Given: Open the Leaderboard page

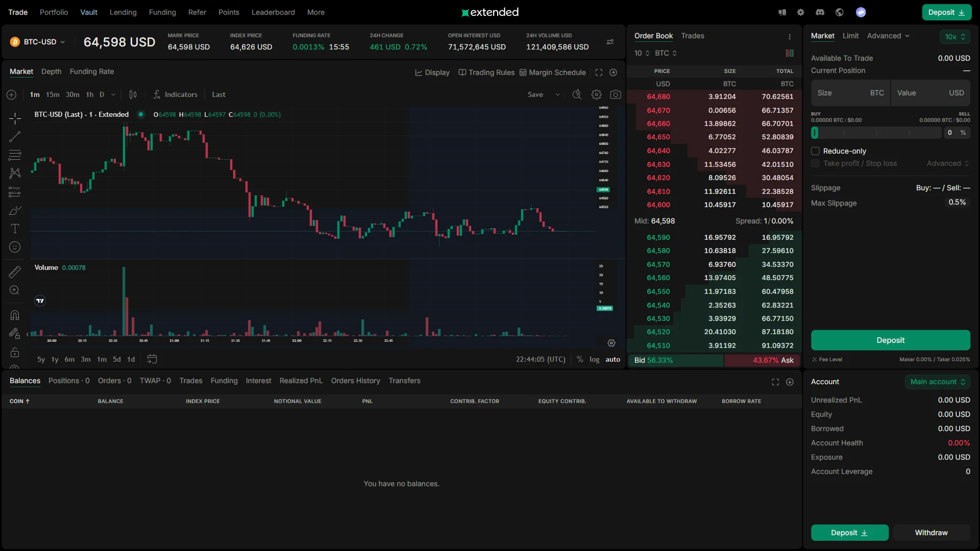Looking at the screenshot, I should click(273, 12).
